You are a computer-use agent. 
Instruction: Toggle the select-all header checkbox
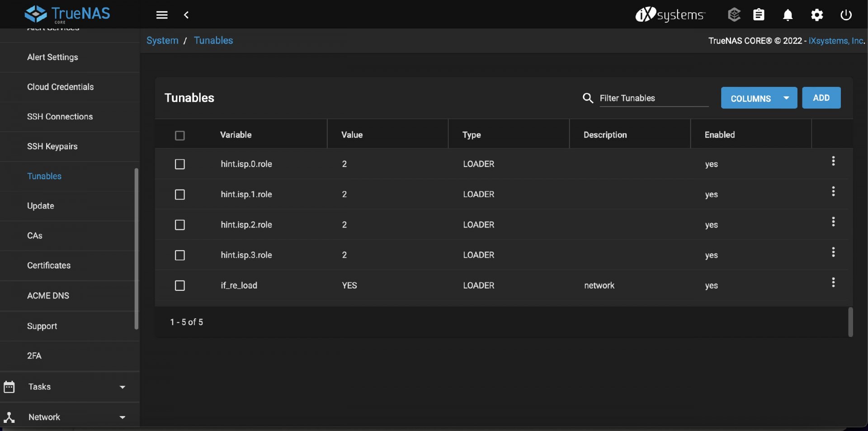(180, 135)
